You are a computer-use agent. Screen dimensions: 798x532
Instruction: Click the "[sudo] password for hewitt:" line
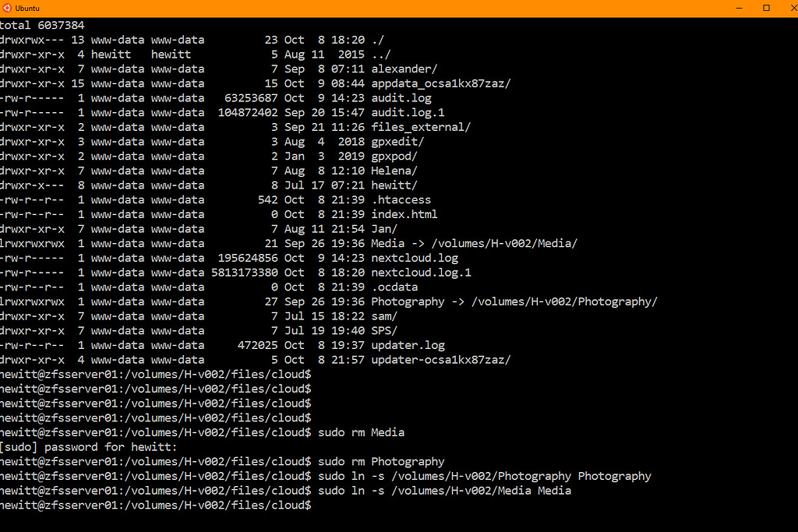pos(89,447)
